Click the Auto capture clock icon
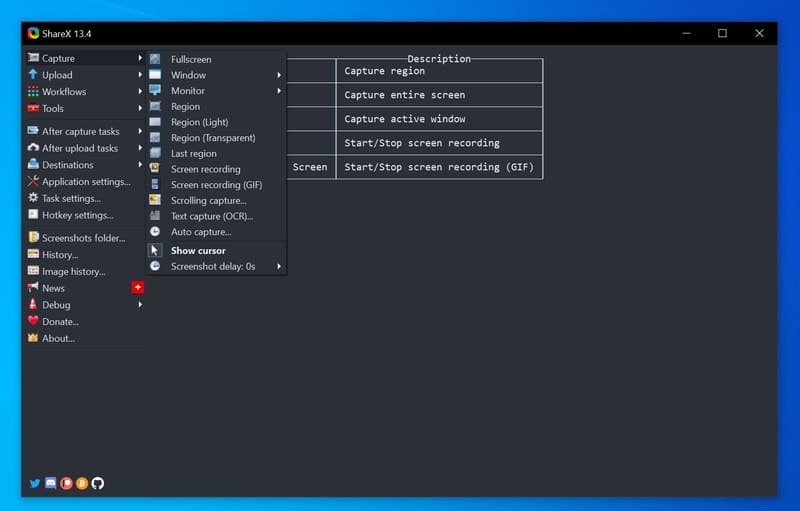The width and height of the screenshot is (800, 511). (x=155, y=232)
